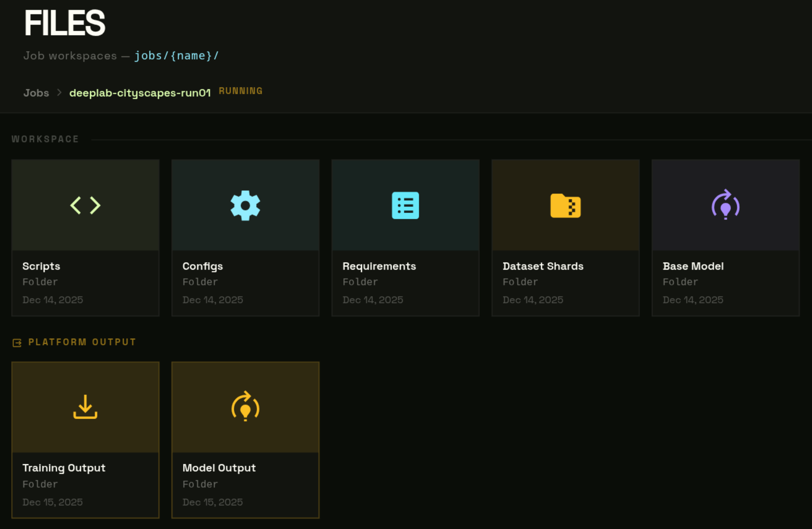The height and width of the screenshot is (529, 812).
Task: Click the FILES page heading
Action: [x=65, y=23]
